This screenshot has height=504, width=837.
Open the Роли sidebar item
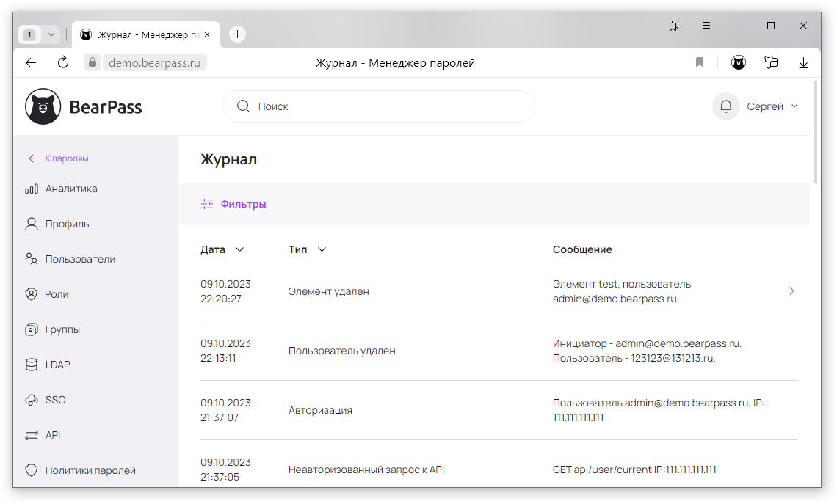(57, 294)
